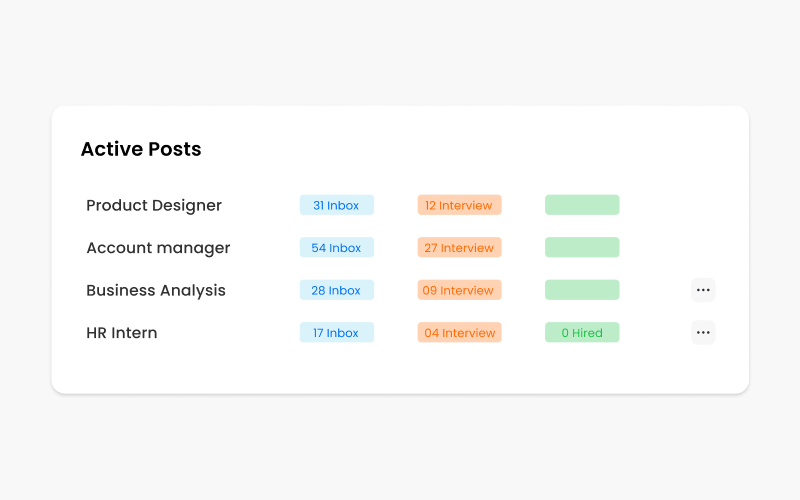The width and height of the screenshot is (800, 500).
Task: Open the more options menu for Business Analysis
Action: 703,290
